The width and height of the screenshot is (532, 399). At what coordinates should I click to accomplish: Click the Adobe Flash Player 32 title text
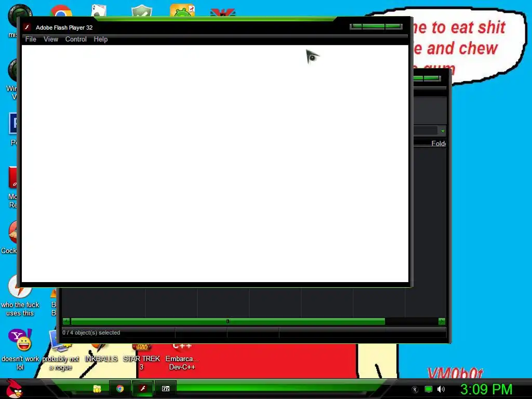(64, 28)
